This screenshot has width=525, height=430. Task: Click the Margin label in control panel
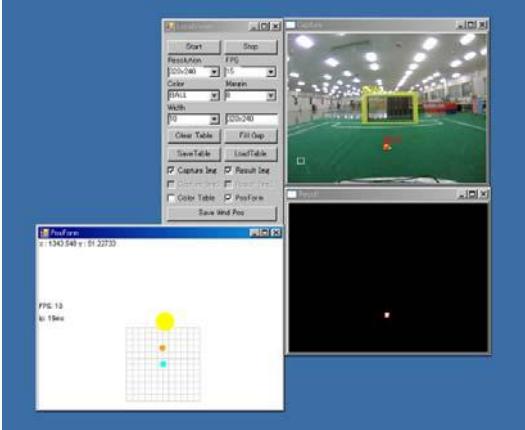236,84
